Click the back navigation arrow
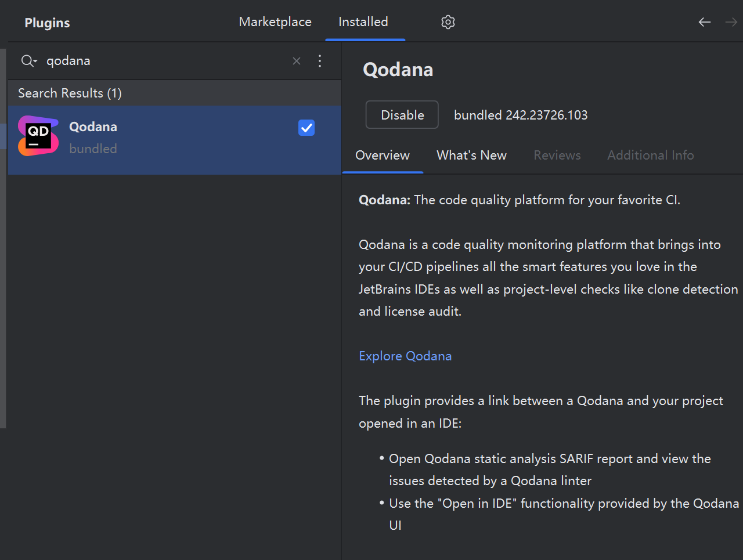Screen dimensions: 743x560 704,22
